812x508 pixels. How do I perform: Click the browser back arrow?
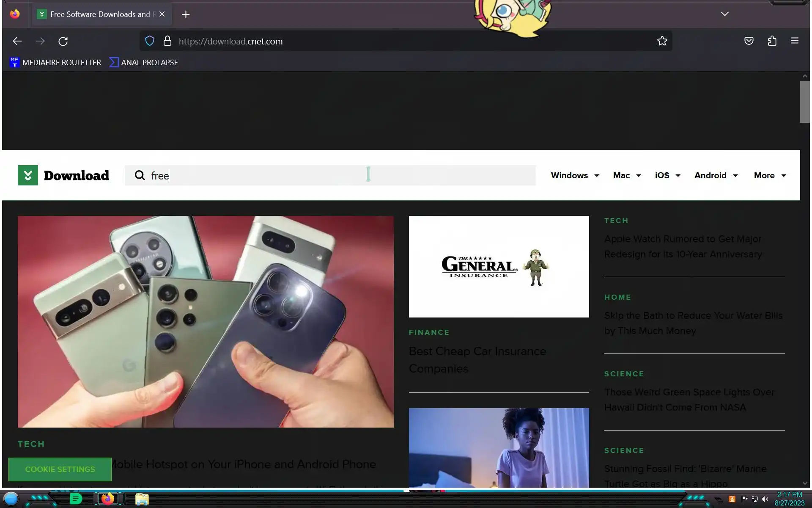(x=17, y=41)
